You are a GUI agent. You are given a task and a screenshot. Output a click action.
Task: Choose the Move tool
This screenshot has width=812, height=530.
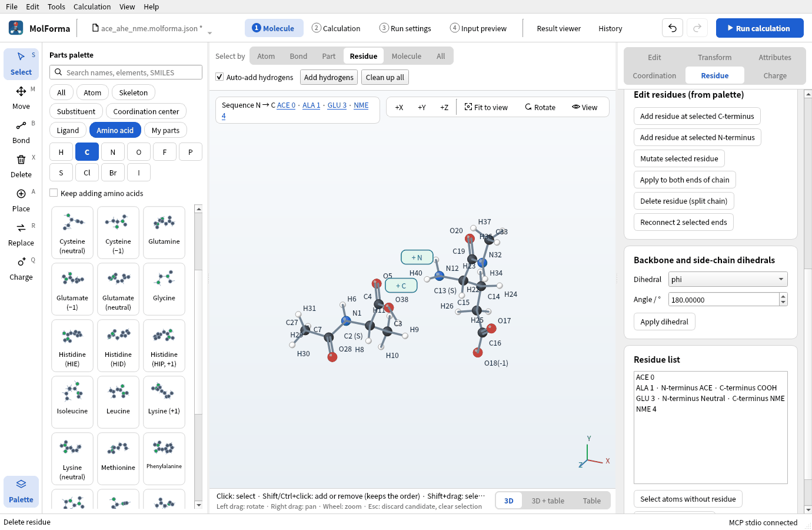click(21, 98)
